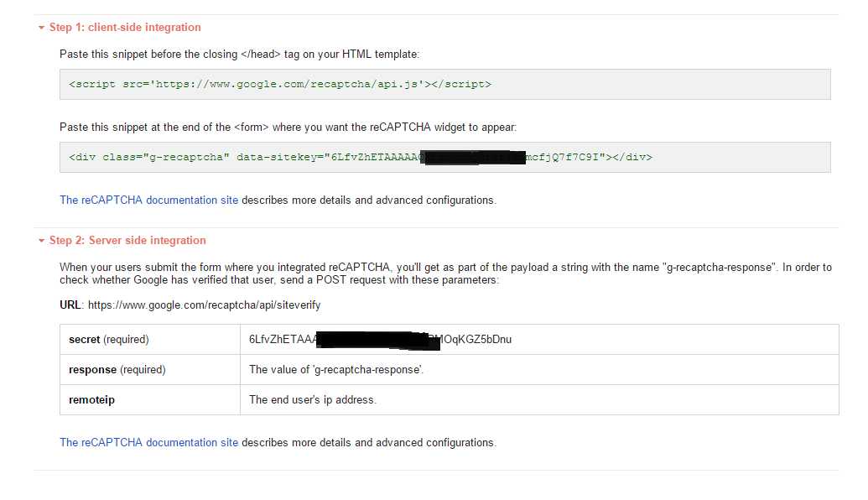Open the reCAPTCHA documentation link under Step 1
The image size is (868, 500).
pyautogui.click(x=148, y=201)
